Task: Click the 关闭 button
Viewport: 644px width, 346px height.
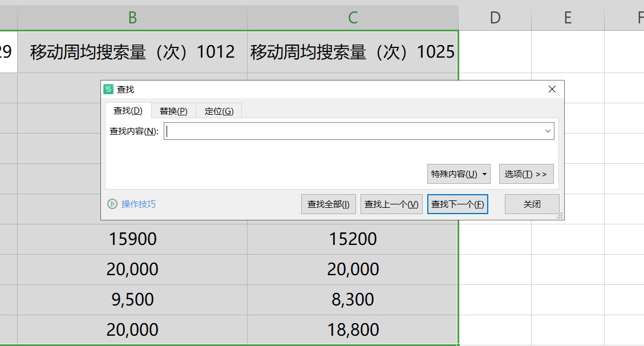Action: click(532, 204)
